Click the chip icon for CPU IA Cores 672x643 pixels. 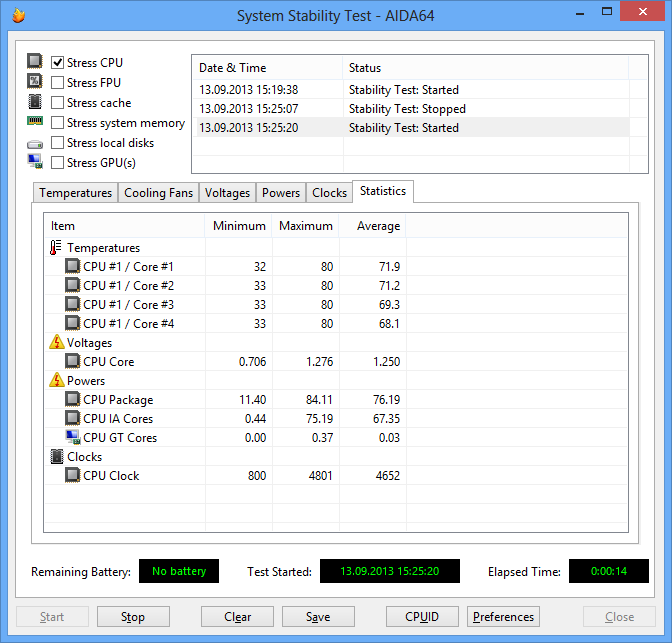click(x=72, y=418)
